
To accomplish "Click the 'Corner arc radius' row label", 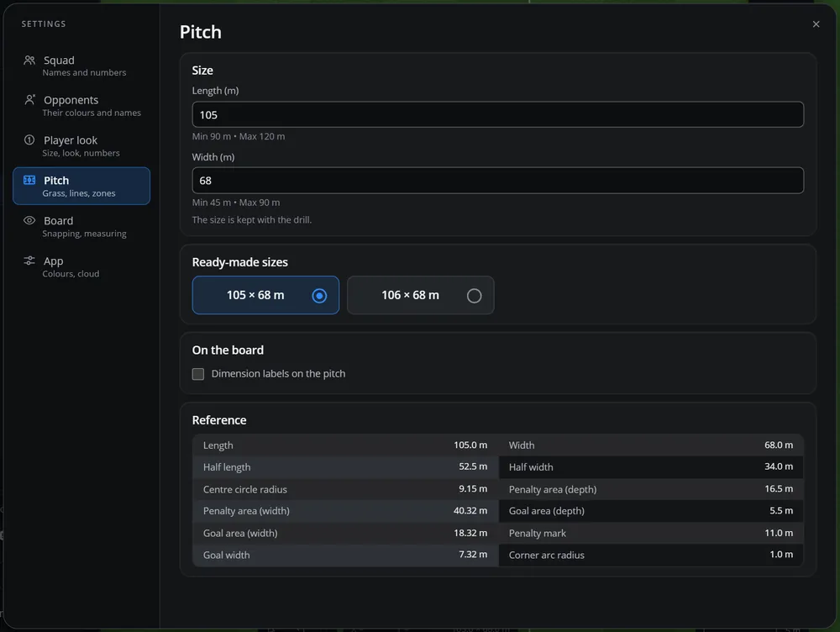I will coord(547,556).
